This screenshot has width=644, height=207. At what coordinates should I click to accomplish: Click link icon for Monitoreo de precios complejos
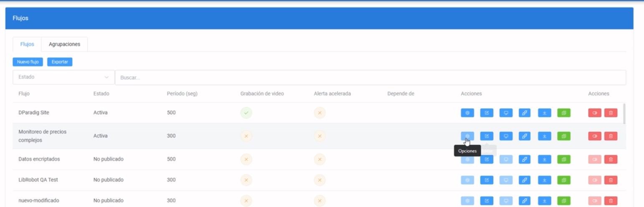pyautogui.click(x=525, y=136)
